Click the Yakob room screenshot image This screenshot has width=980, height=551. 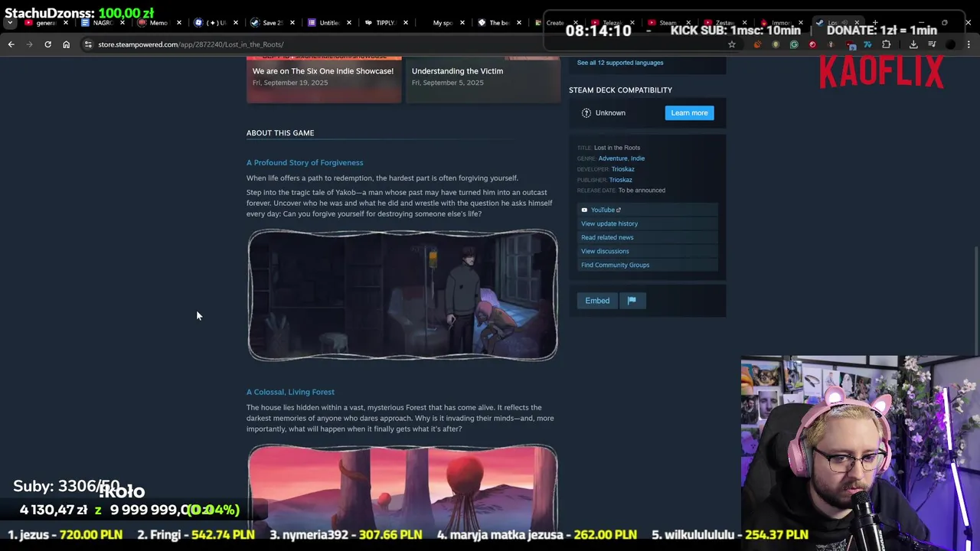pyautogui.click(x=403, y=295)
